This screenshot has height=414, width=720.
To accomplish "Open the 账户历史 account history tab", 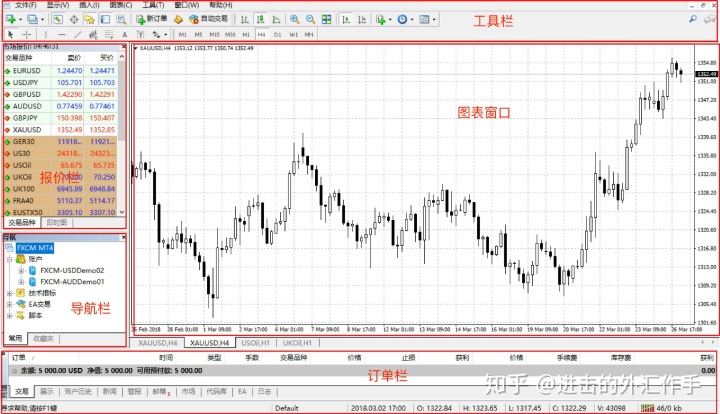I will coord(78,392).
